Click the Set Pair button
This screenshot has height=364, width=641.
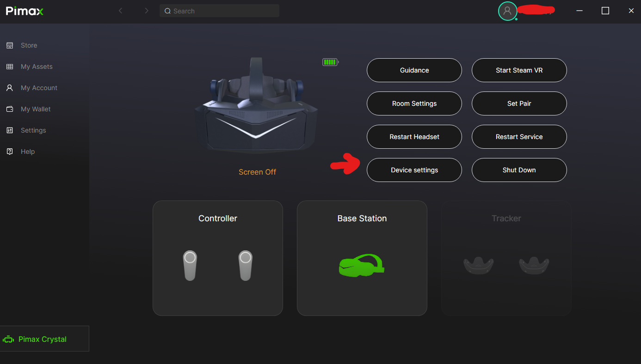pyautogui.click(x=519, y=103)
